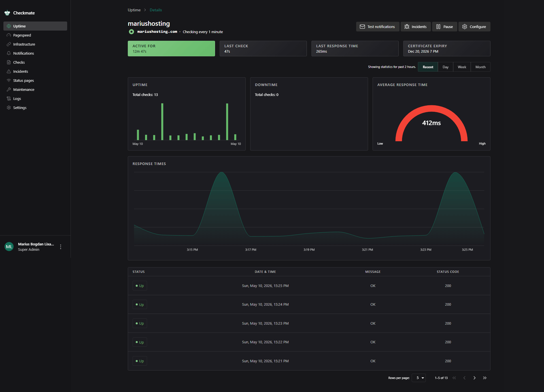The height and width of the screenshot is (392, 544).
Task: Click 'Sun, May 10, 2026, 15:21 PM' cell
Action: 265,361
